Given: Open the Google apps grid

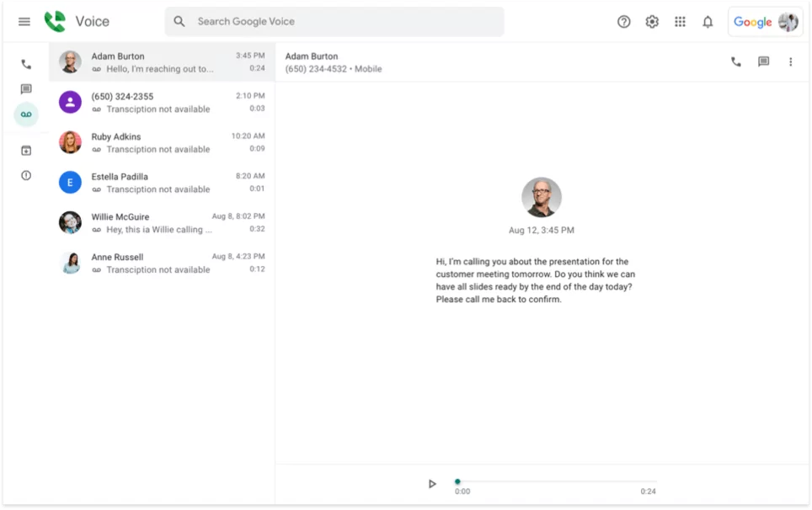Looking at the screenshot, I should 680,22.
